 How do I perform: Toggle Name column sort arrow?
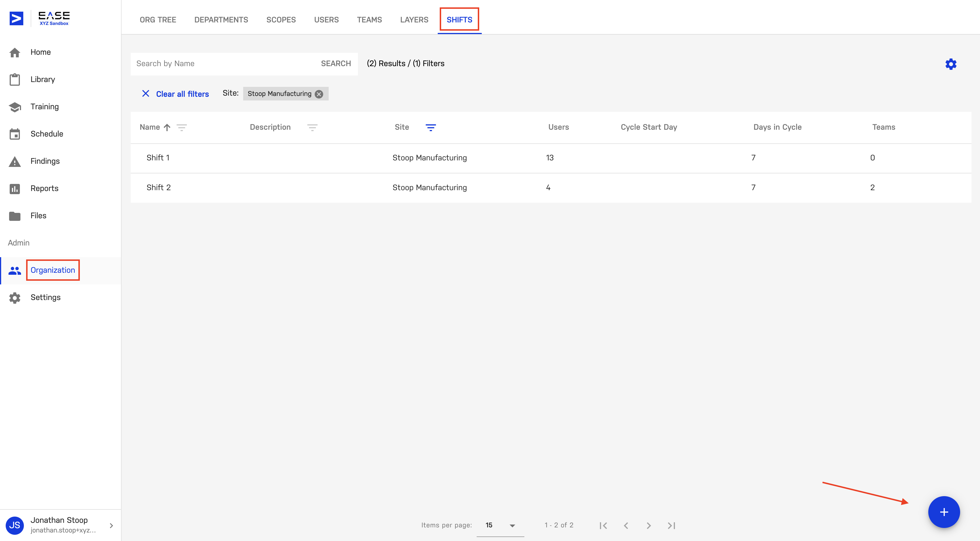pos(167,127)
